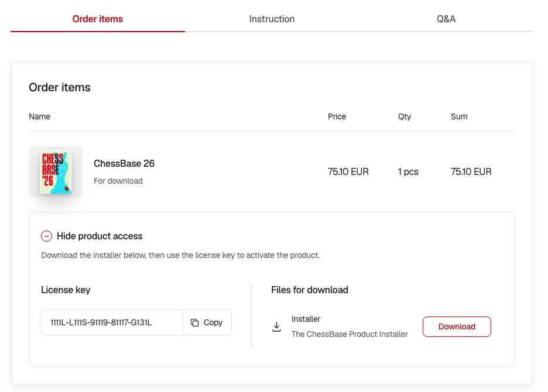This screenshot has height=392, width=548.
Task: Click the 'For download' text
Action: (x=118, y=181)
